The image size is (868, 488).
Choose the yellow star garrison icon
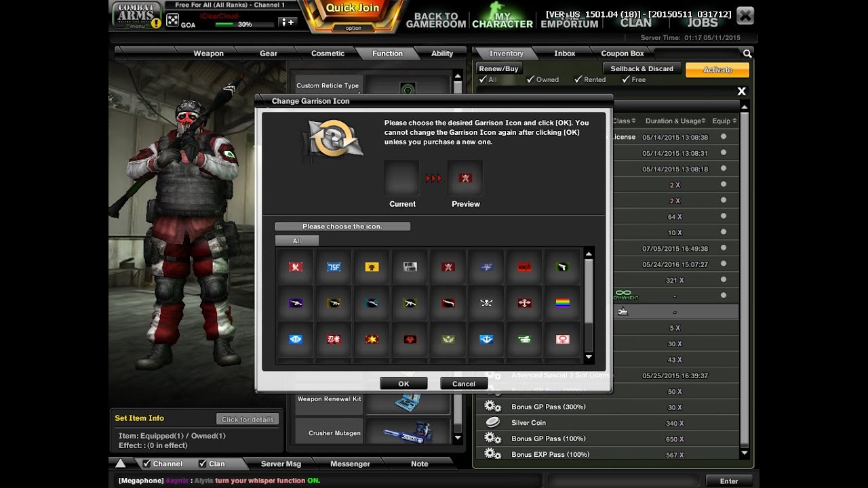(372, 340)
